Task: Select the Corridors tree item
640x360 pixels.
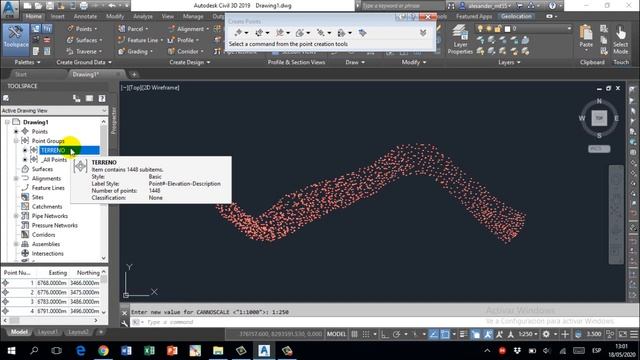Action: pyautogui.click(x=43, y=235)
